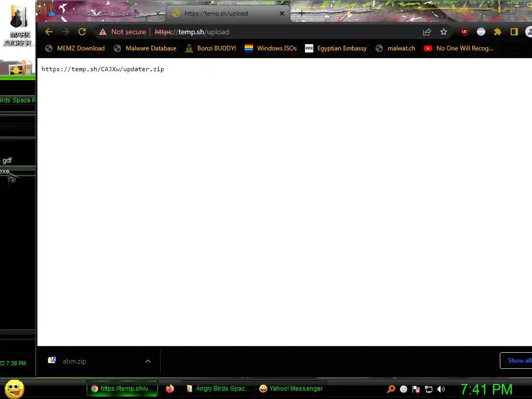This screenshot has height=399, width=532.
Task: Open the uBlock Origin extension
Action: [464, 32]
